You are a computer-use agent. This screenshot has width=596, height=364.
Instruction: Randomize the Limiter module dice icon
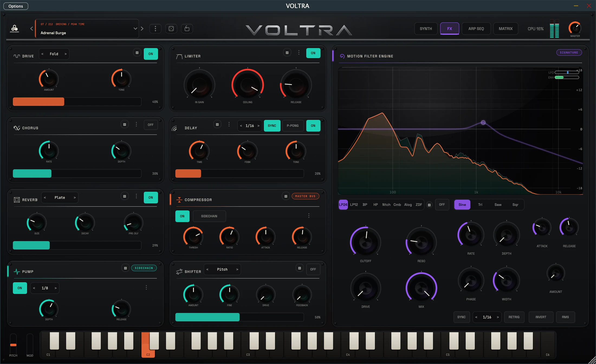(x=287, y=53)
